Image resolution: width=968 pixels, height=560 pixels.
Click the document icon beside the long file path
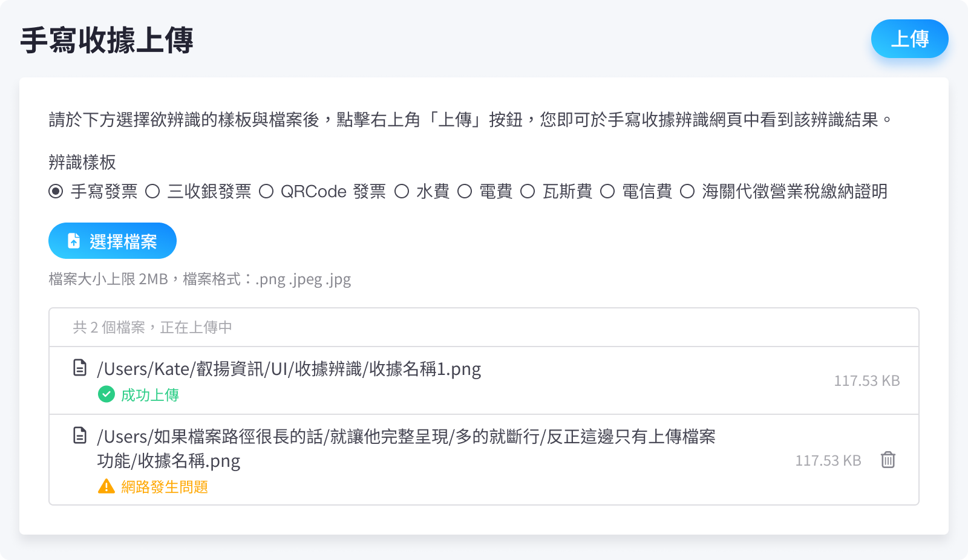coord(80,435)
